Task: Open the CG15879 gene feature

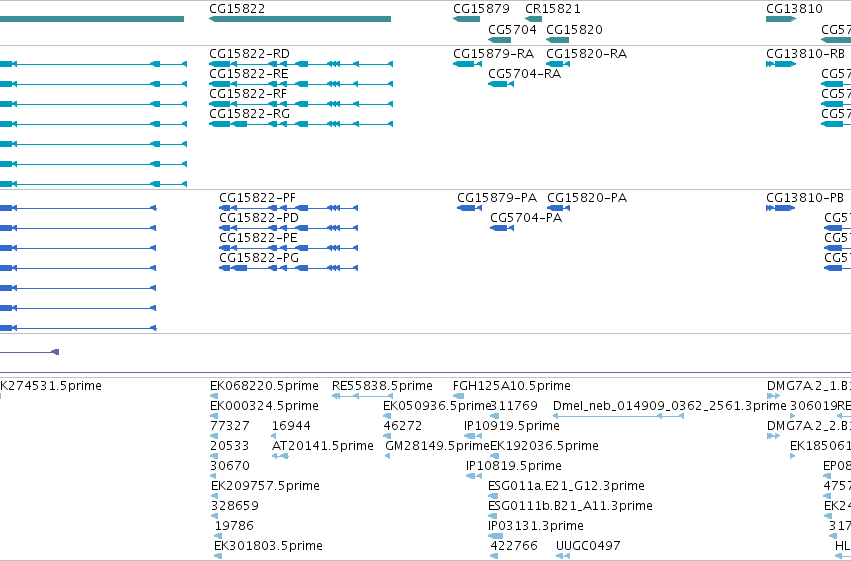Action: (x=466, y=19)
